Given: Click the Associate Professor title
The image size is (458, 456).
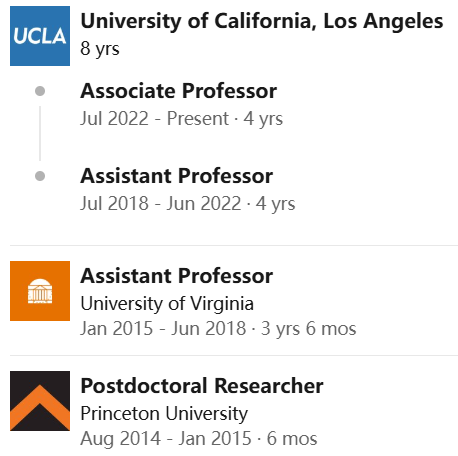Looking at the screenshot, I should pyautogui.click(x=179, y=91).
